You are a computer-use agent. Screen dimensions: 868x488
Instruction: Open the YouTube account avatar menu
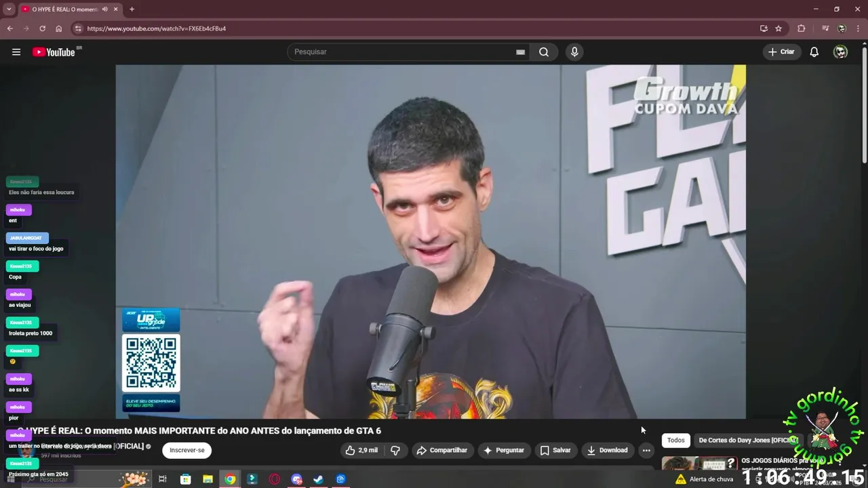840,52
